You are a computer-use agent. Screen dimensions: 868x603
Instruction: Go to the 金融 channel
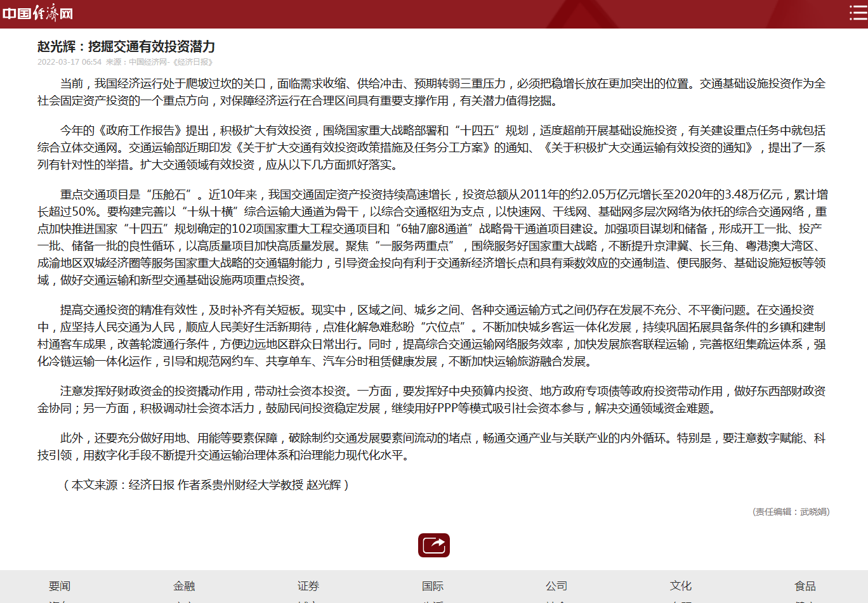(x=184, y=586)
